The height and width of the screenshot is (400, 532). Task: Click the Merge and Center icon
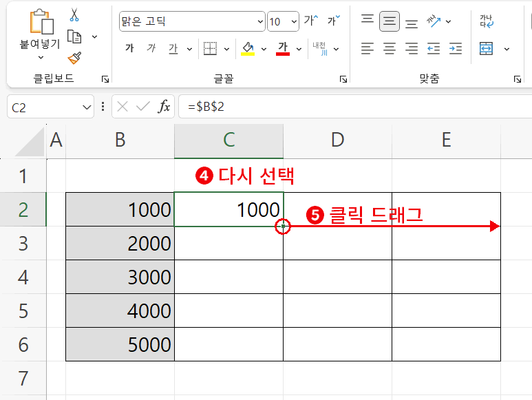pyautogui.click(x=486, y=48)
